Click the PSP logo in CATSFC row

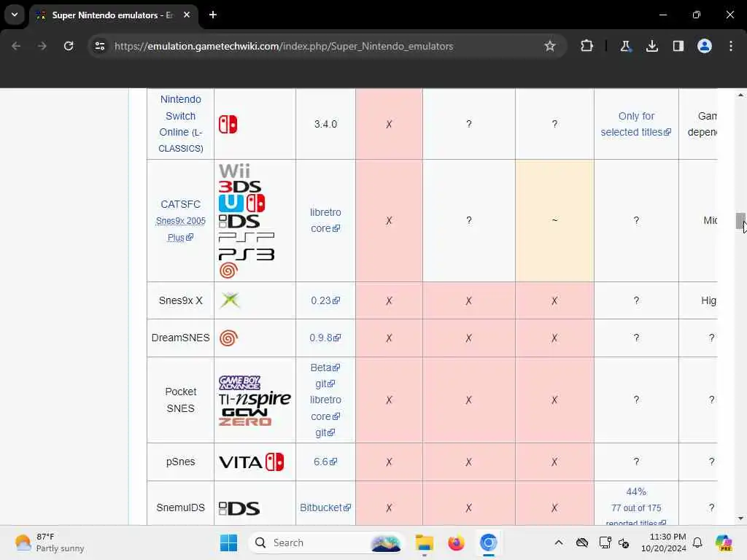click(x=247, y=237)
